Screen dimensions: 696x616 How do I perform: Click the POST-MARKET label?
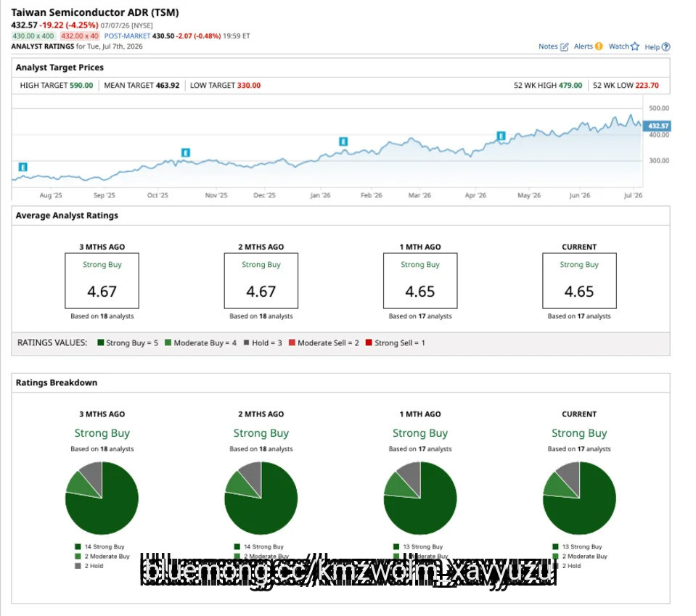pyautogui.click(x=127, y=36)
